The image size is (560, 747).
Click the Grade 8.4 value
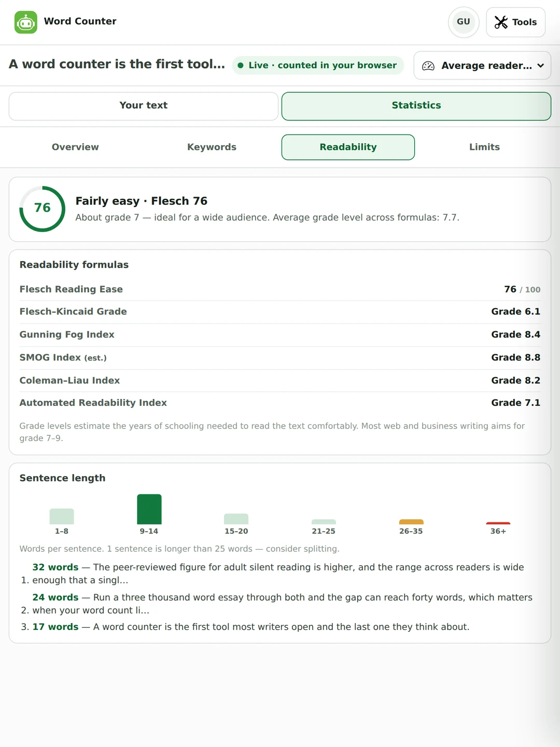(516, 335)
